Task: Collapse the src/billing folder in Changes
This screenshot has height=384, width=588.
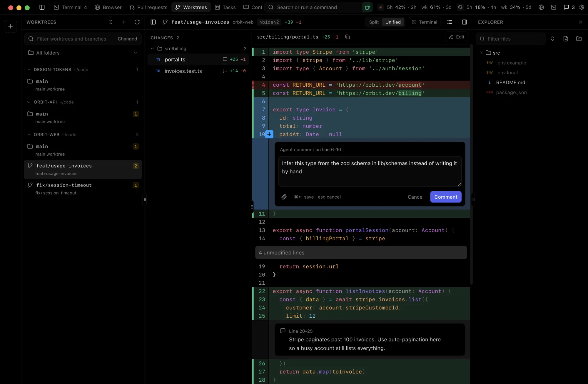Action: 152,49
